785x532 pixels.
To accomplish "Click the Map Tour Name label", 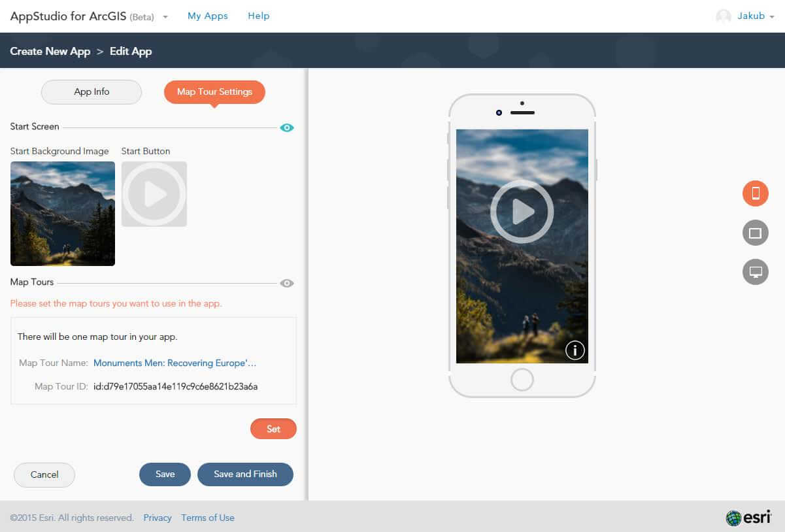I will (54, 363).
